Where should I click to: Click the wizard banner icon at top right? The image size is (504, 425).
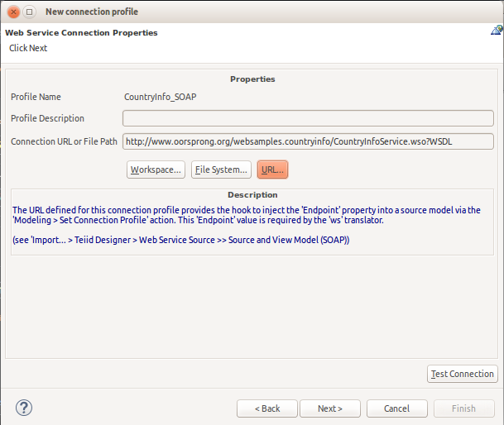(496, 31)
